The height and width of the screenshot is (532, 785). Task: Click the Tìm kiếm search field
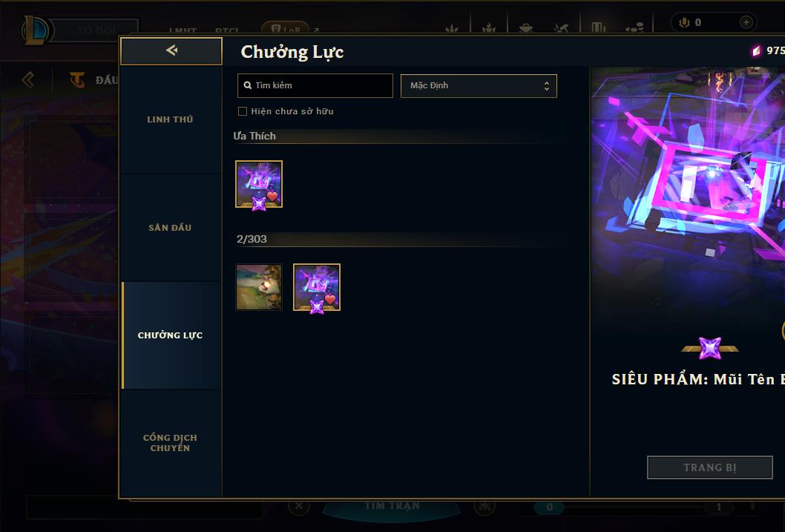tap(315, 85)
